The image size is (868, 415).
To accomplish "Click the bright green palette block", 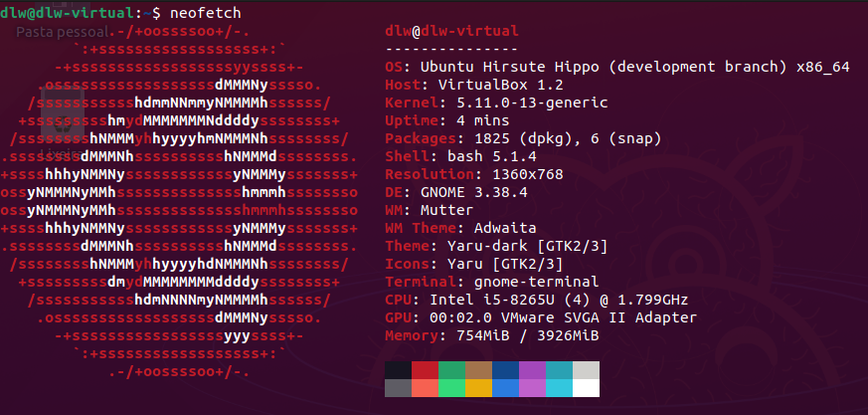I will click(451, 388).
